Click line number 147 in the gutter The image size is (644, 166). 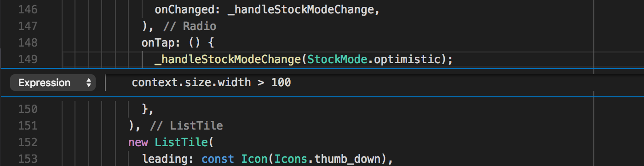pyautogui.click(x=28, y=26)
